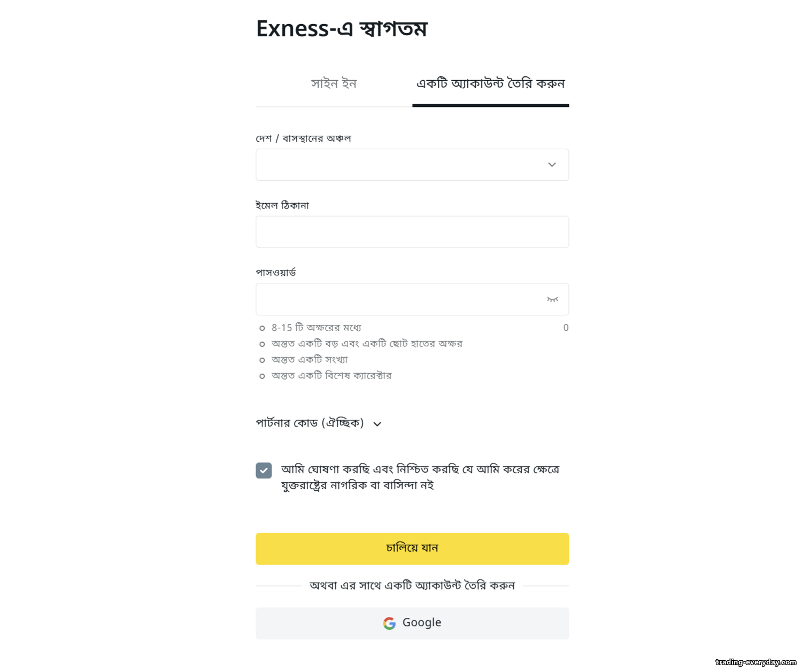This screenshot has width=802, height=672.
Task: Open the দেশ / বাসস্থানের অঞ্চল dropdown
Action: (412, 165)
